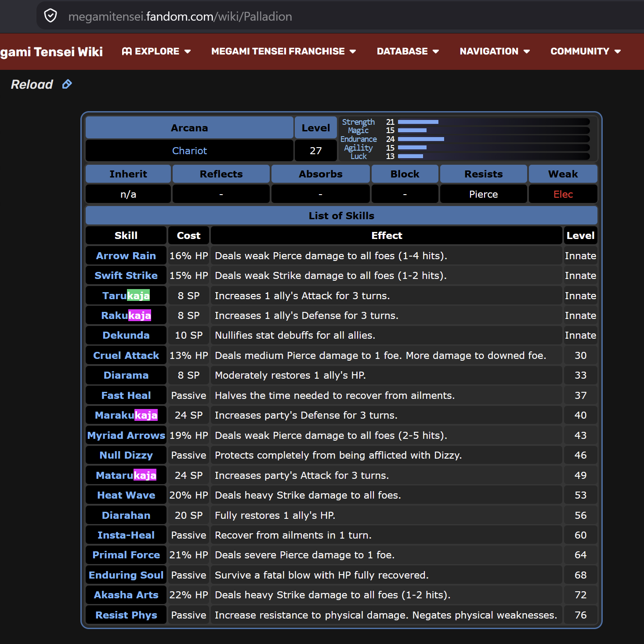Open the Null Dizzy skill link
This screenshot has width=644, height=644.
(x=126, y=455)
